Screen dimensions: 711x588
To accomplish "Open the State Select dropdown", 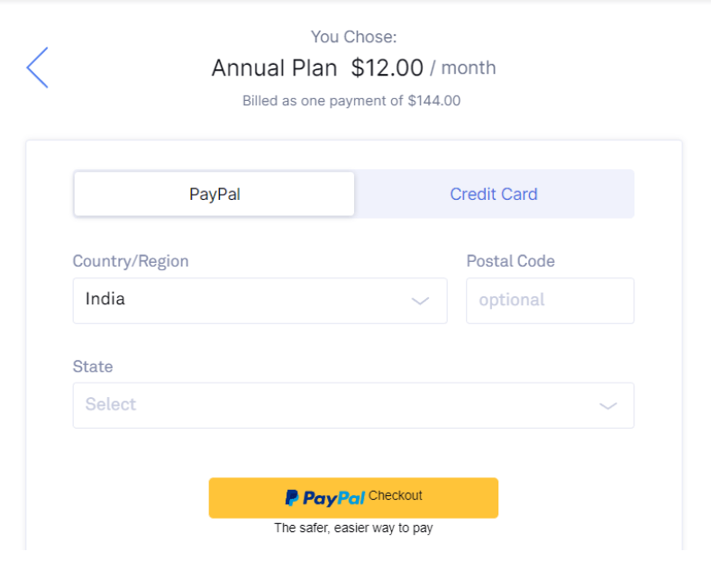I will click(x=353, y=405).
